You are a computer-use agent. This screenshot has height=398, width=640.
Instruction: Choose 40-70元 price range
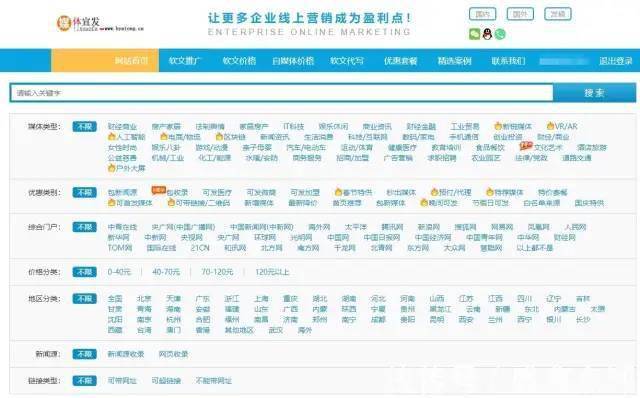coord(166,272)
